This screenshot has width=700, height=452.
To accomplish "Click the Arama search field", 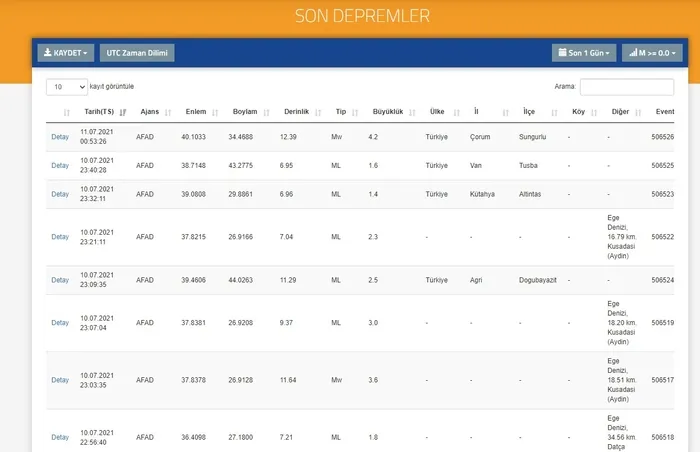I will 640,87.
